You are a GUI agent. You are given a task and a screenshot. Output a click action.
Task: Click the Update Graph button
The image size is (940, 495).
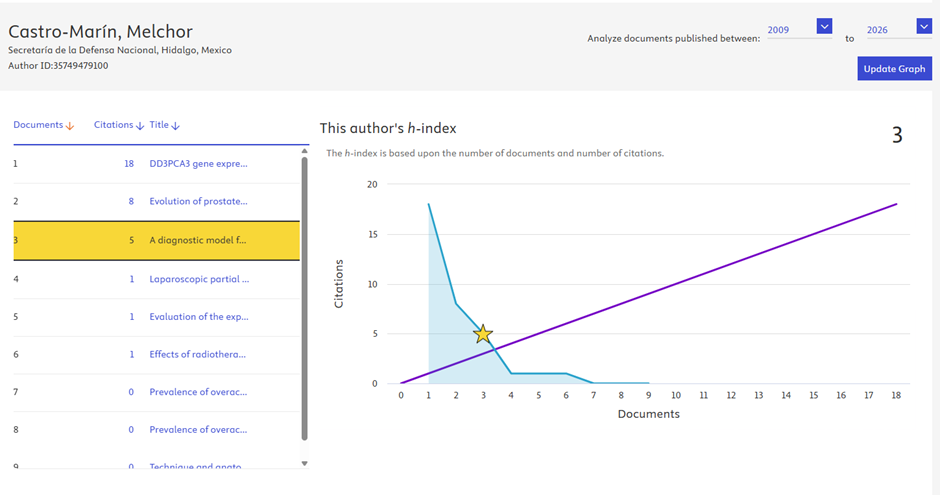coord(894,69)
